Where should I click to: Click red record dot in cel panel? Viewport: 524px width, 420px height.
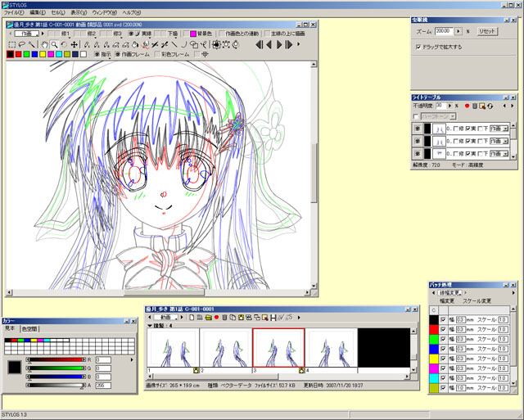(x=216, y=318)
